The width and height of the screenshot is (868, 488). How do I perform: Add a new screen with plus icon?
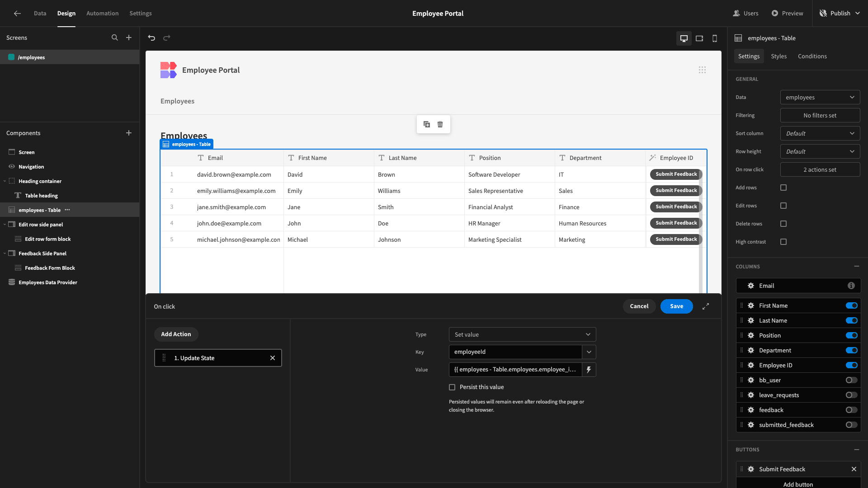pyautogui.click(x=129, y=38)
